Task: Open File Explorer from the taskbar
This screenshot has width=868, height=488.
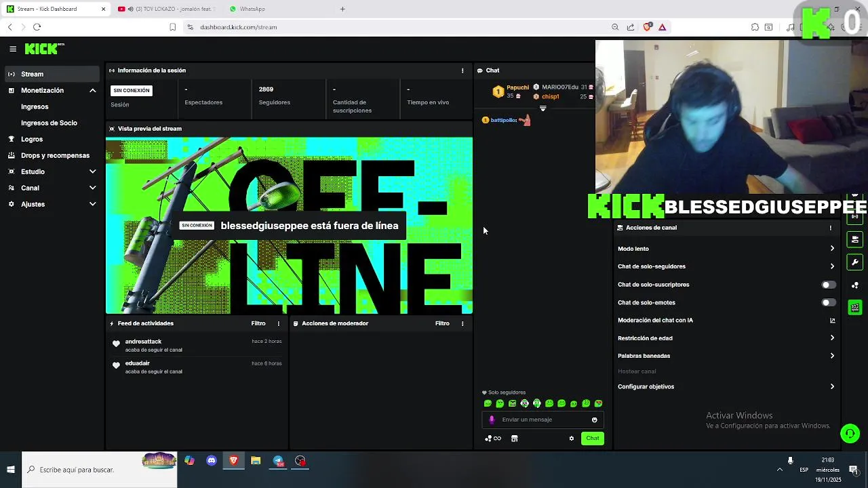Action: click(x=256, y=461)
